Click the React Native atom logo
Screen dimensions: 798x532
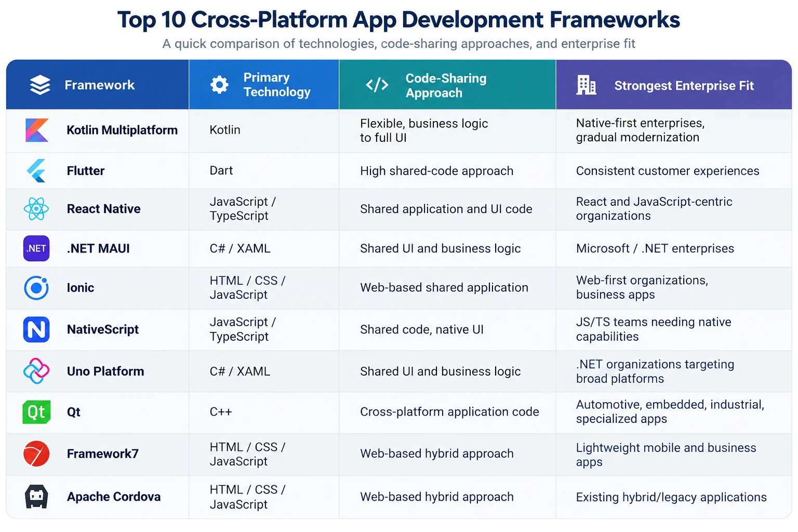point(36,209)
